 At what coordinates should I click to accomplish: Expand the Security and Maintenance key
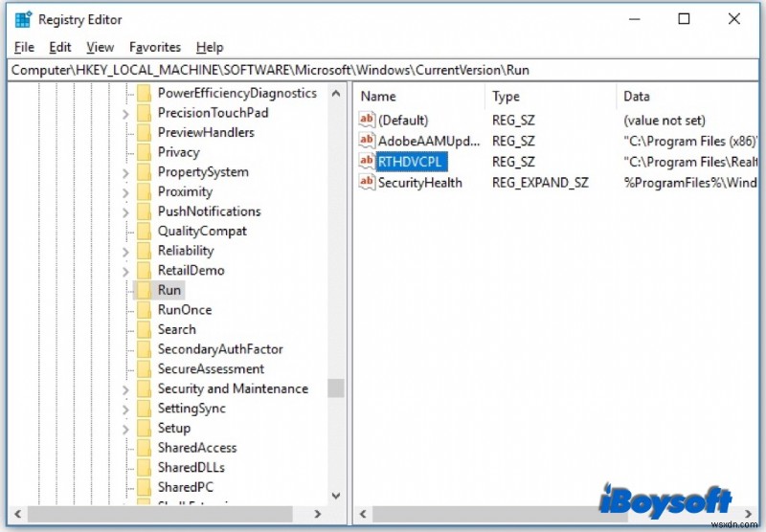(125, 389)
